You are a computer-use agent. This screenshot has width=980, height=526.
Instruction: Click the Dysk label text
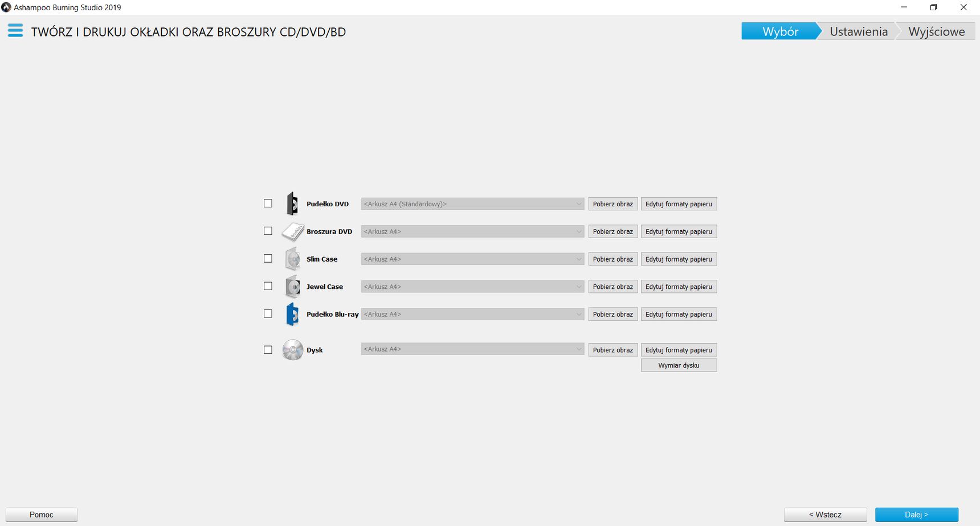tap(315, 350)
